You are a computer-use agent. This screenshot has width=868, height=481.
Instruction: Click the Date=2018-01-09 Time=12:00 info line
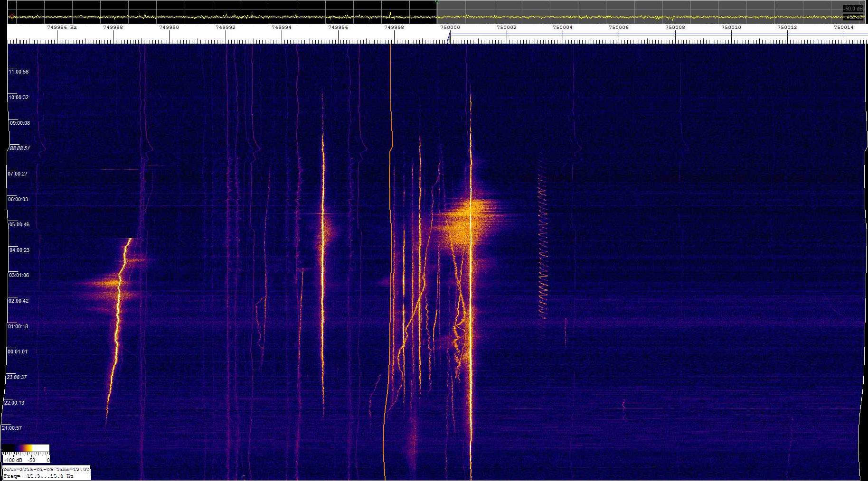(46, 470)
